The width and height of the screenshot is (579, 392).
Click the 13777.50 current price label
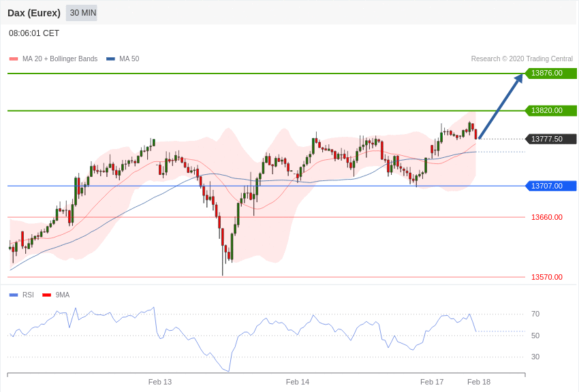tap(551, 139)
